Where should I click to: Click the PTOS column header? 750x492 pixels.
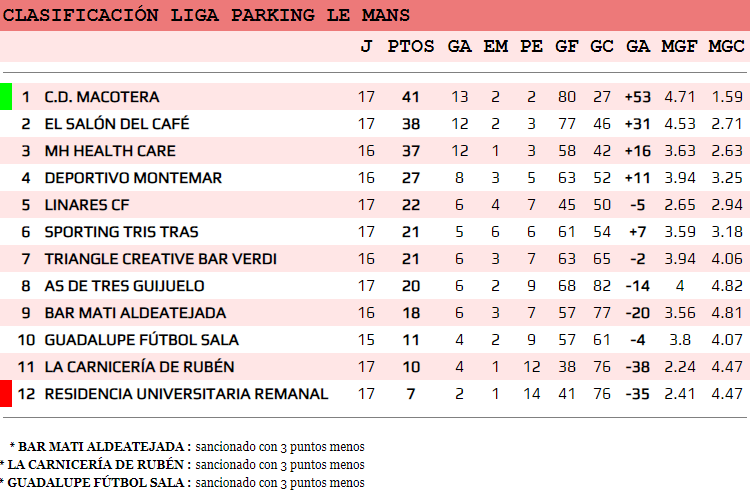click(410, 46)
